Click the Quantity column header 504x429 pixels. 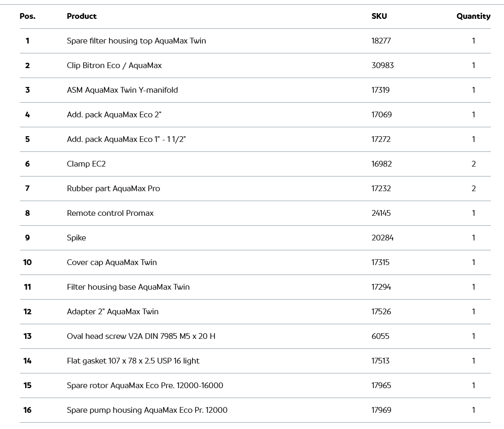473,16
